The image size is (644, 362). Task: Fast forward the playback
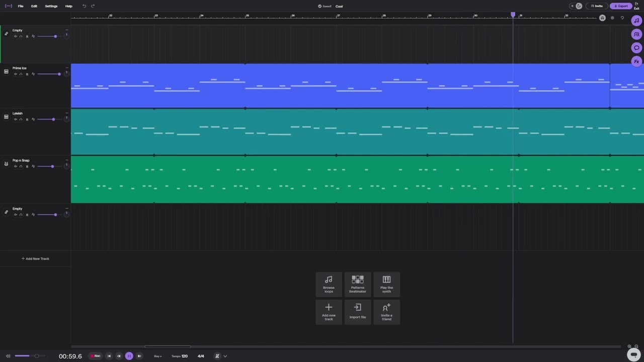pyautogui.click(x=139, y=356)
